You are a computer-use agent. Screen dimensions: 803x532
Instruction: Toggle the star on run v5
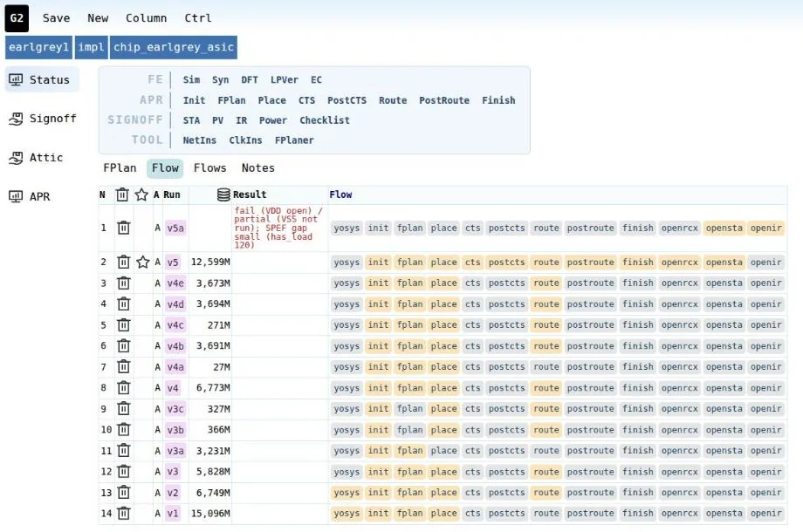click(143, 262)
